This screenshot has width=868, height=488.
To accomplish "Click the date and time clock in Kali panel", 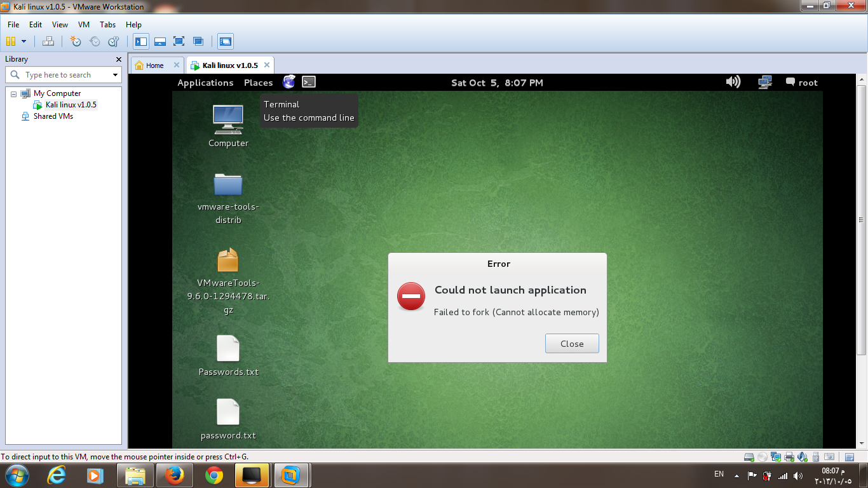I will (497, 83).
